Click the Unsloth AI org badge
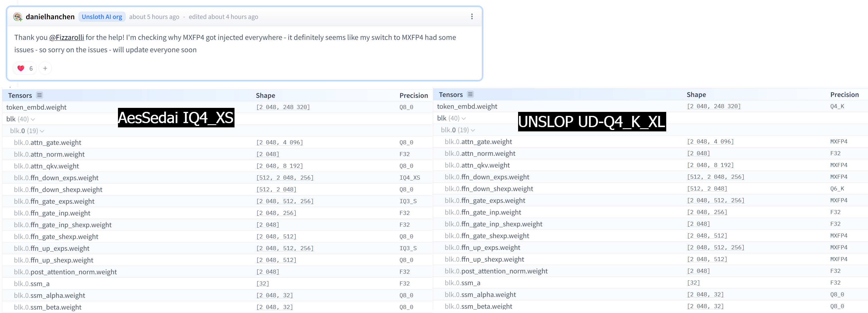The width and height of the screenshot is (868, 313). [x=102, y=17]
